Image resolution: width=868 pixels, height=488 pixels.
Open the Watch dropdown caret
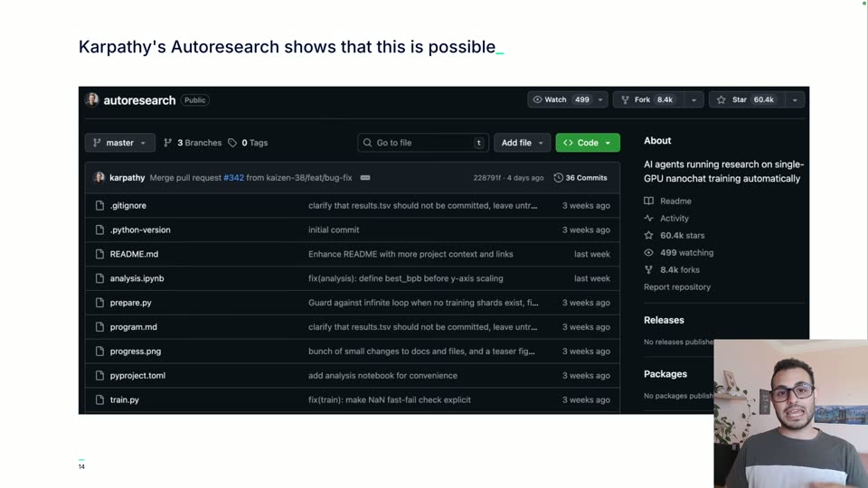coord(600,99)
